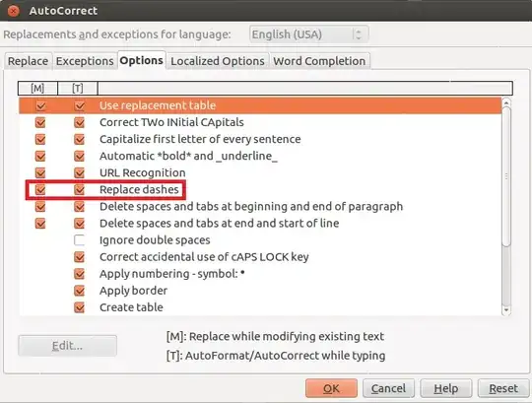Screen dimensions: 532x403
Task: Toggle the Apply numbering - symbol checkbox
Action: coord(80,274)
